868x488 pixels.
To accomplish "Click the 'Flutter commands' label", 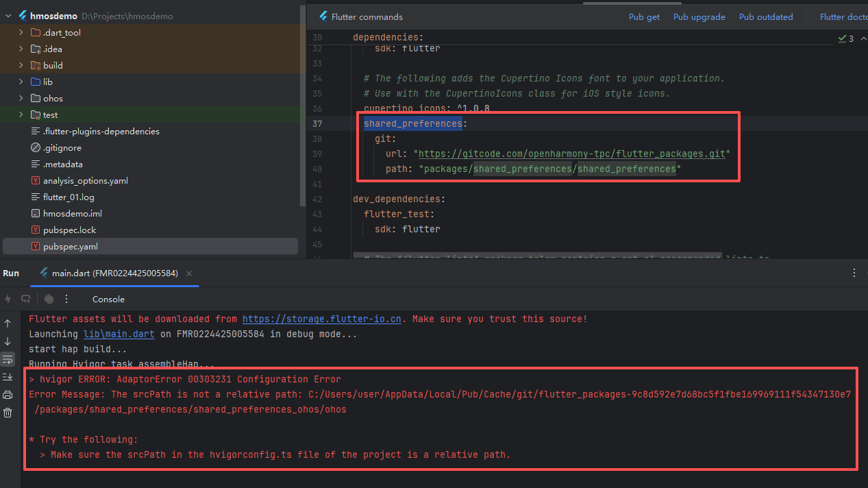I will tap(367, 16).
